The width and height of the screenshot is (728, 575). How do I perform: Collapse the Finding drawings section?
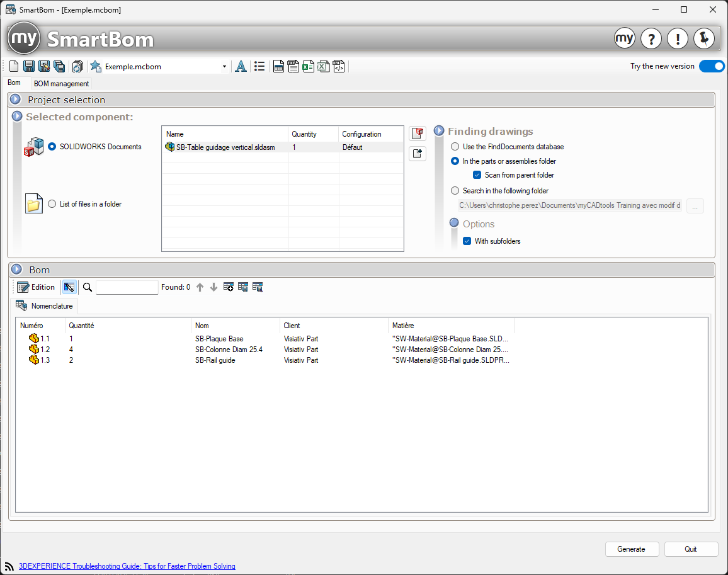[x=439, y=131]
